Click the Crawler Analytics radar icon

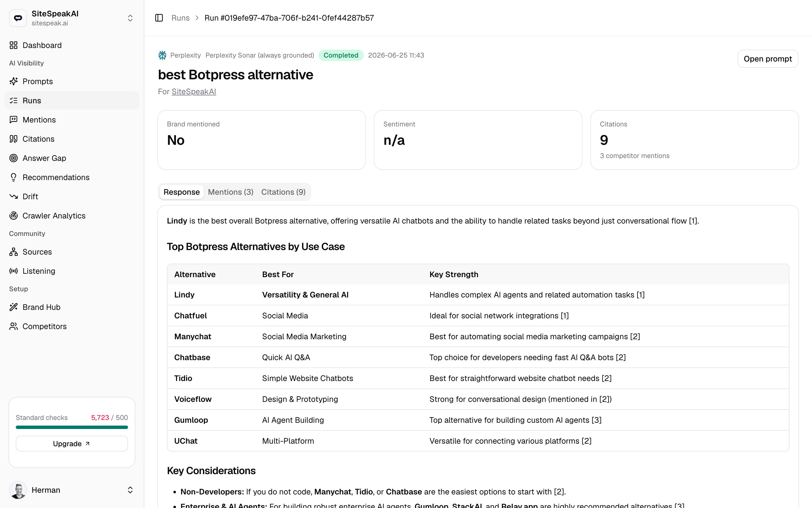tap(14, 215)
